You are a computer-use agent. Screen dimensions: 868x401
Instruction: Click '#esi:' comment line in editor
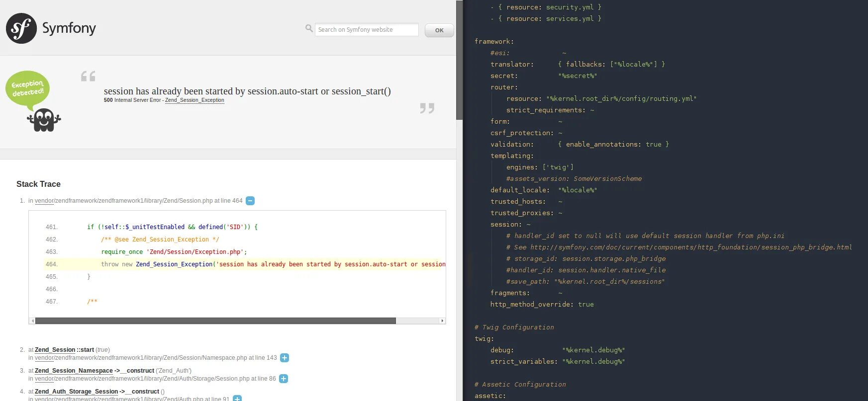(528, 53)
